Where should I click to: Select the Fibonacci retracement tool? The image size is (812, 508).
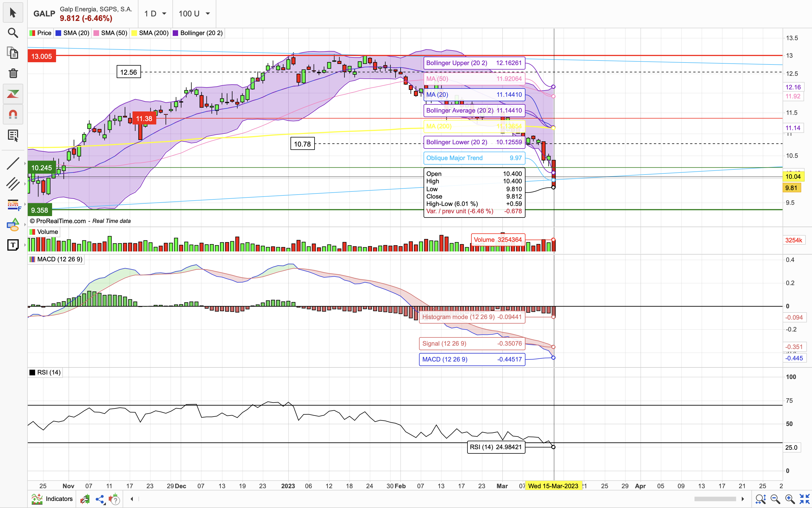[x=13, y=205]
